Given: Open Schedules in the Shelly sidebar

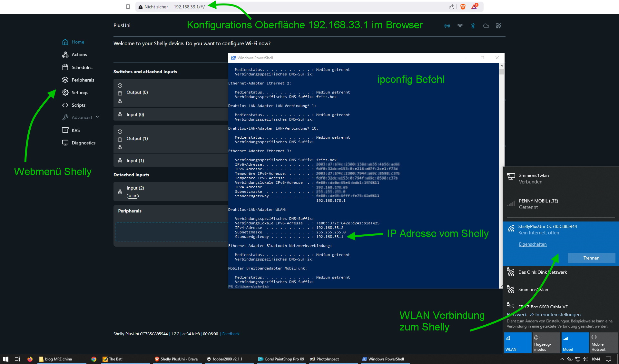Looking at the screenshot, I should [x=77, y=67].
